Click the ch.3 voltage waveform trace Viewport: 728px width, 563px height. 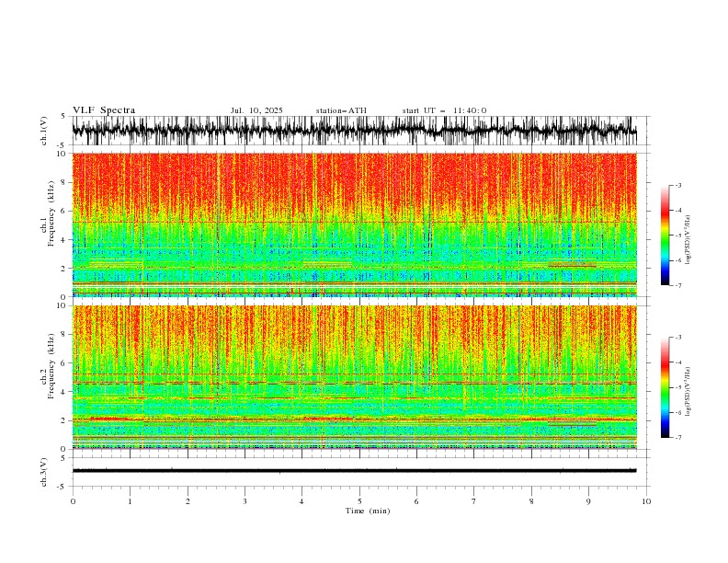[354, 471]
